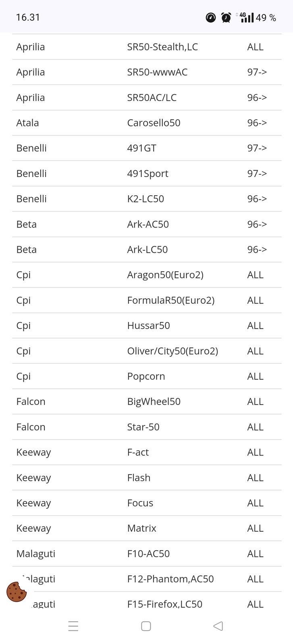
Task: Open the recent apps menu button
Action: (x=73, y=626)
